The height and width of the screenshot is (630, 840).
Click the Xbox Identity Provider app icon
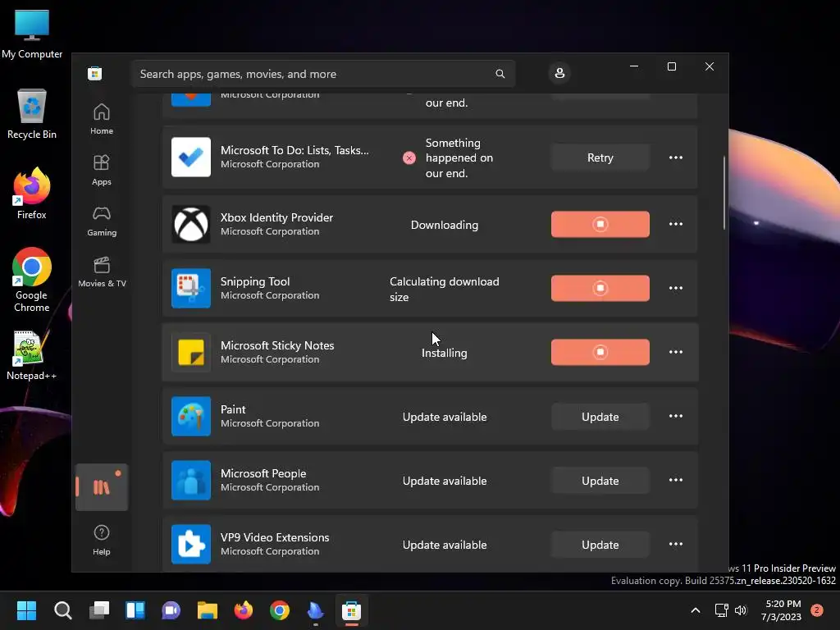tap(190, 224)
